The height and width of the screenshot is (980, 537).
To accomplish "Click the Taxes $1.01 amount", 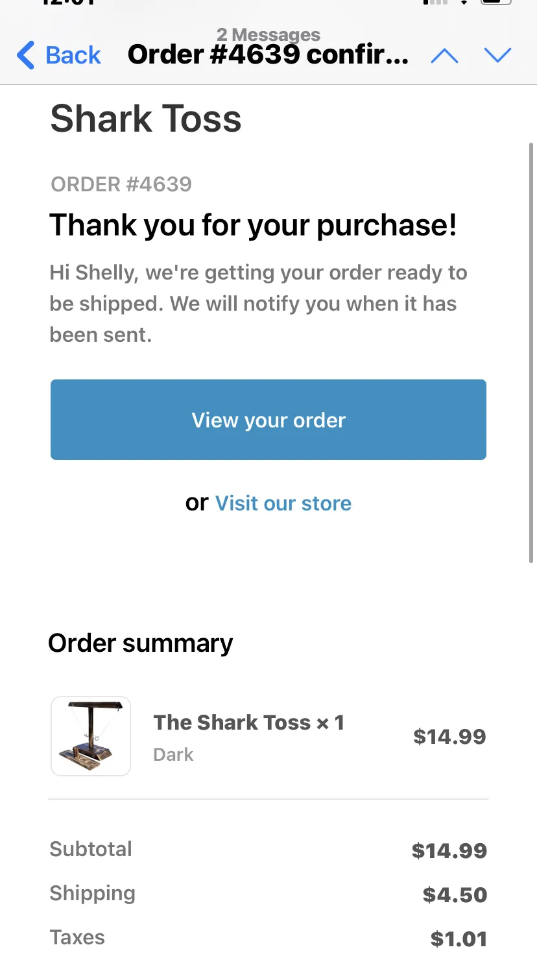I will [x=459, y=939].
